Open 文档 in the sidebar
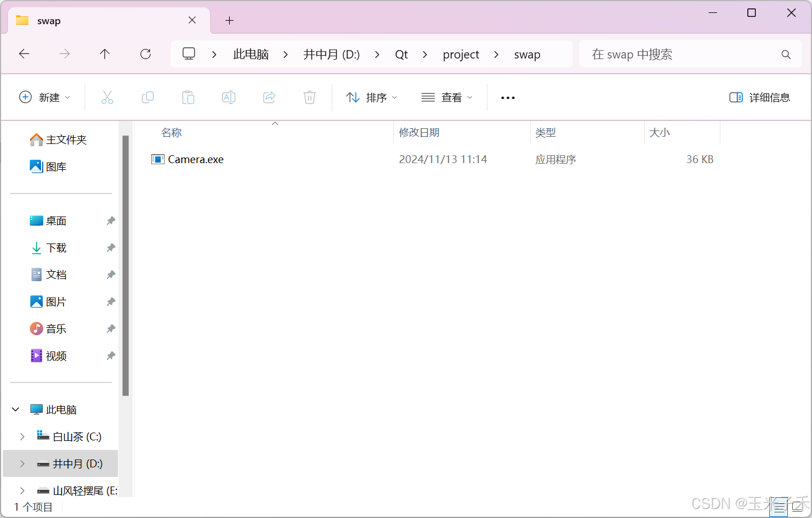812x518 pixels. click(48, 275)
